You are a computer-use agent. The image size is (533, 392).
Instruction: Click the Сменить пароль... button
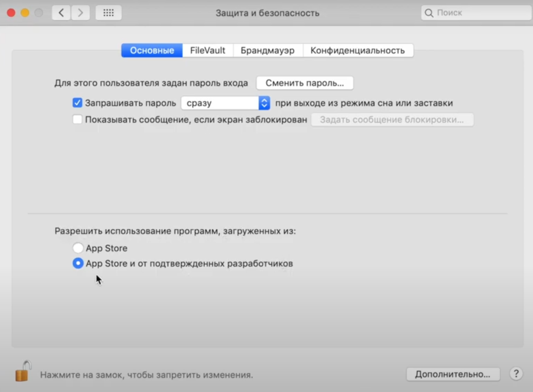pyautogui.click(x=304, y=83)
